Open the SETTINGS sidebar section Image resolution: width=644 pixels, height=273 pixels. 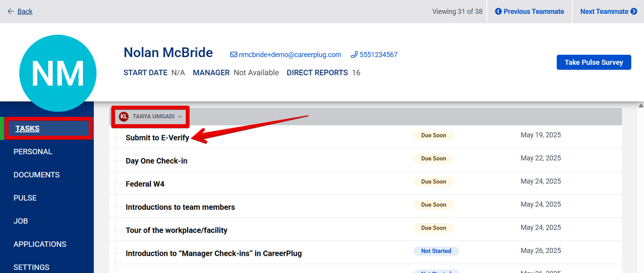(31, 267)
